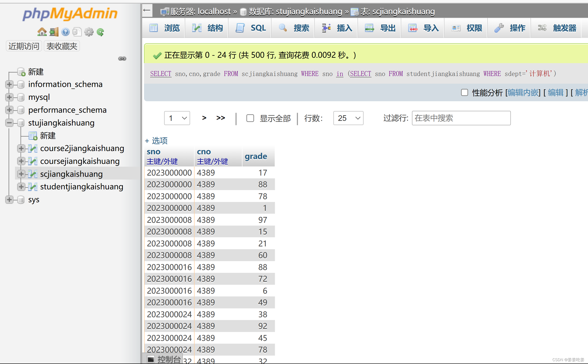588x364 pixels.
Task: Expand the scjiangkaishuang table node
Action: pyautogui.click(x=21, y=174)
